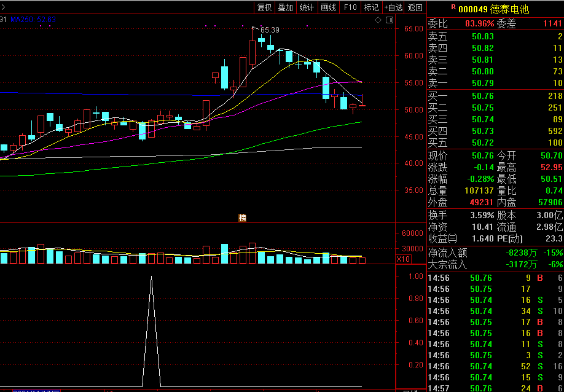This screenshot has height=392, width=564.
Task: Click the white spike peak in indicator chart
Action: coord(151,277)
